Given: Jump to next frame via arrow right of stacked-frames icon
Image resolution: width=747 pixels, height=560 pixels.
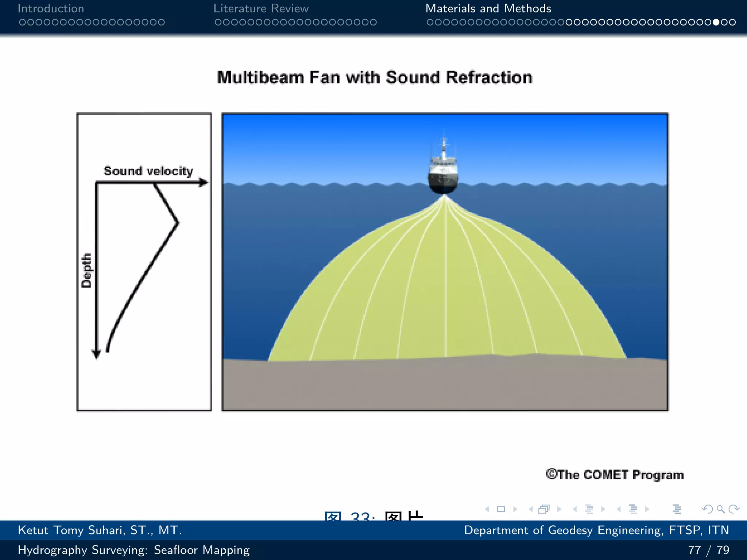Looking at the screenshot, I should 559,509.
